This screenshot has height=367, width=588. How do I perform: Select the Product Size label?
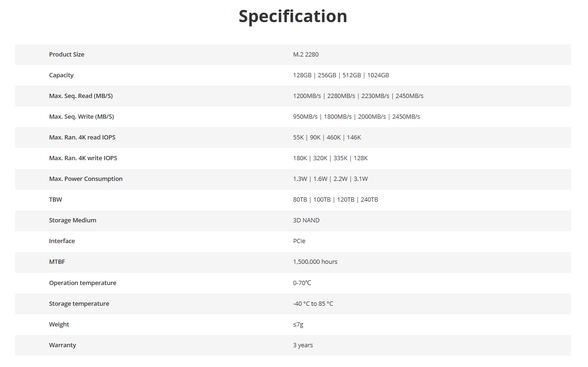pyautogui.click(x=66, y=55)
